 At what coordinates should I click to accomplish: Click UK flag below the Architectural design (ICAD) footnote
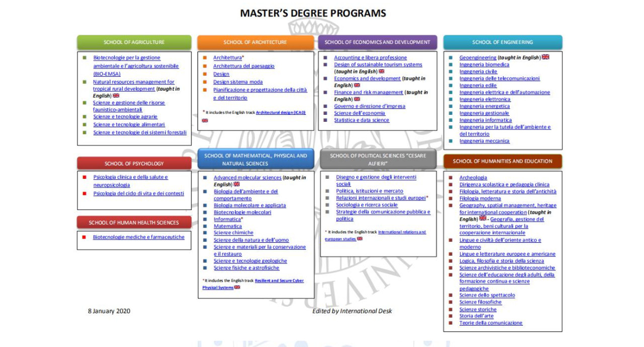coord(205,121)
